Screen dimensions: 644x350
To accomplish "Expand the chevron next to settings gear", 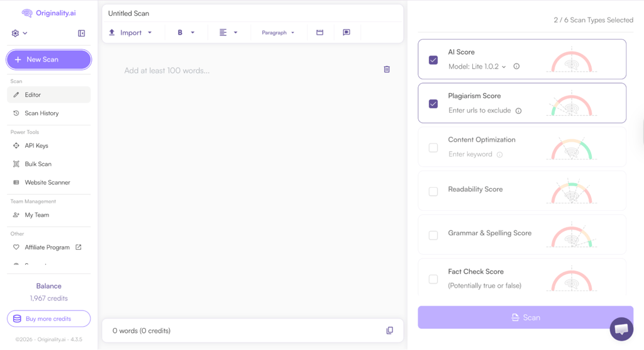I will coord(25,33).
